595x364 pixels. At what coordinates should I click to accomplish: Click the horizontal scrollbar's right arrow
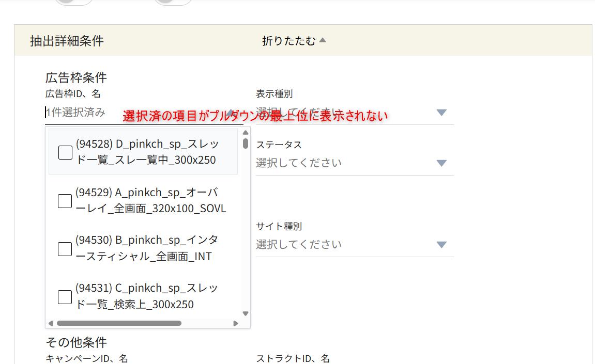pos(236,323)
